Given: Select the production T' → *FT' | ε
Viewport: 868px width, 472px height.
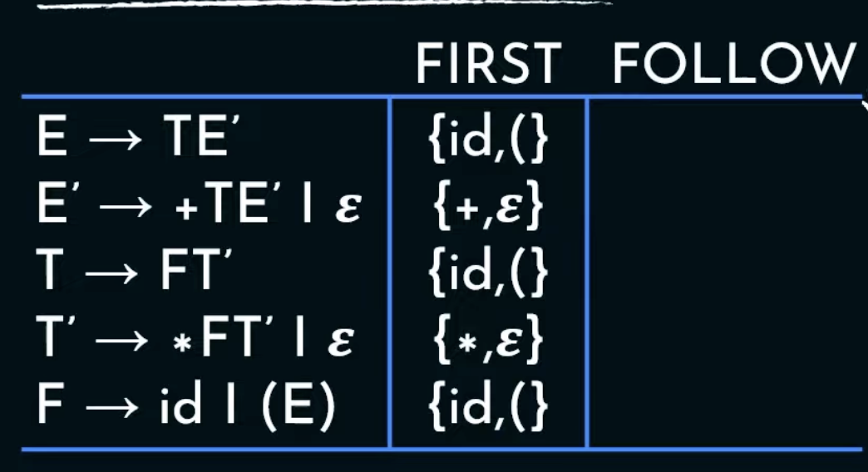Looking at the screenshot, I should point(196,338).
